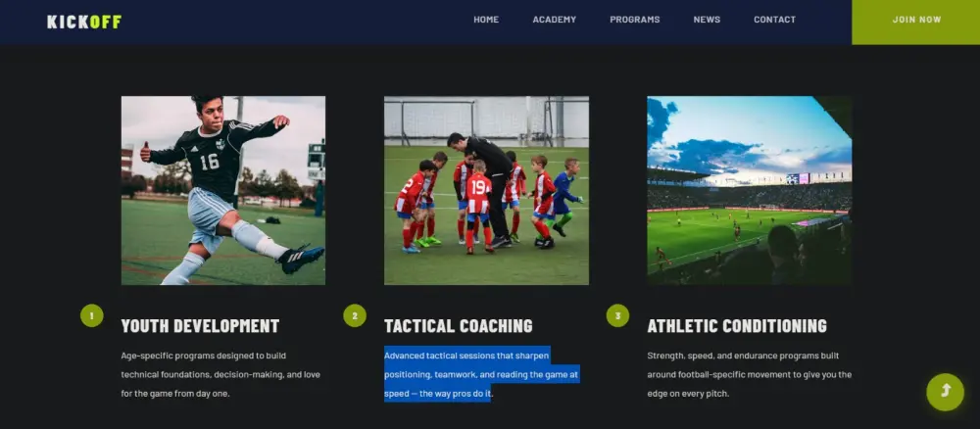Click the KICKOFF logo
Image resolution: width=980 pixels, height=429 pixels.
[84, 22]
